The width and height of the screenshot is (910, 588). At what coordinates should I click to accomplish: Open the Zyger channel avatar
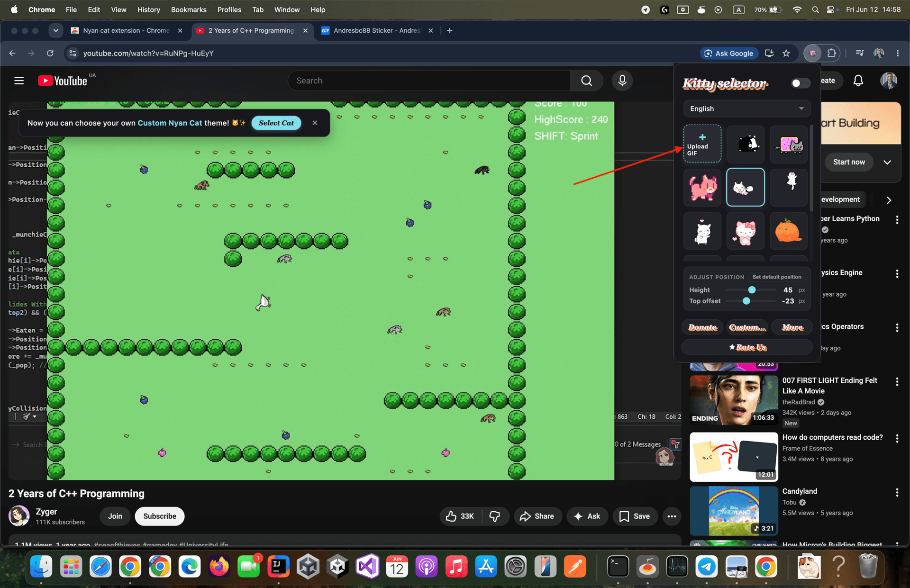point(19,516)
